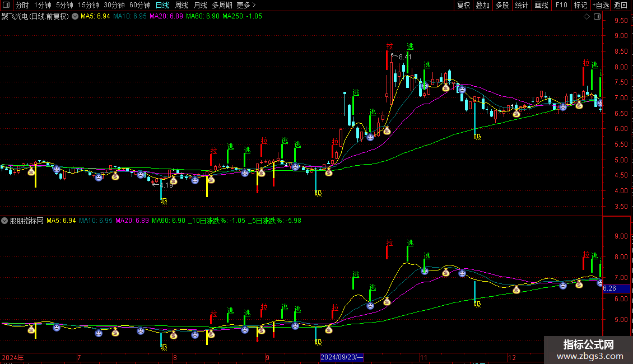633x364 pixels.
Task: Click the teal MA10: 6.95 label in main chart
Action: 130,17
